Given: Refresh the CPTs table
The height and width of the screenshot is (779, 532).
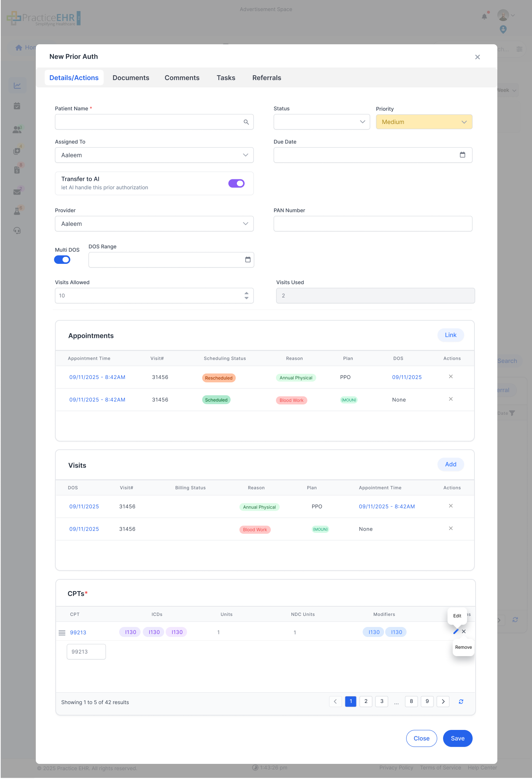Looking at the screenshot, I should 461,702.
